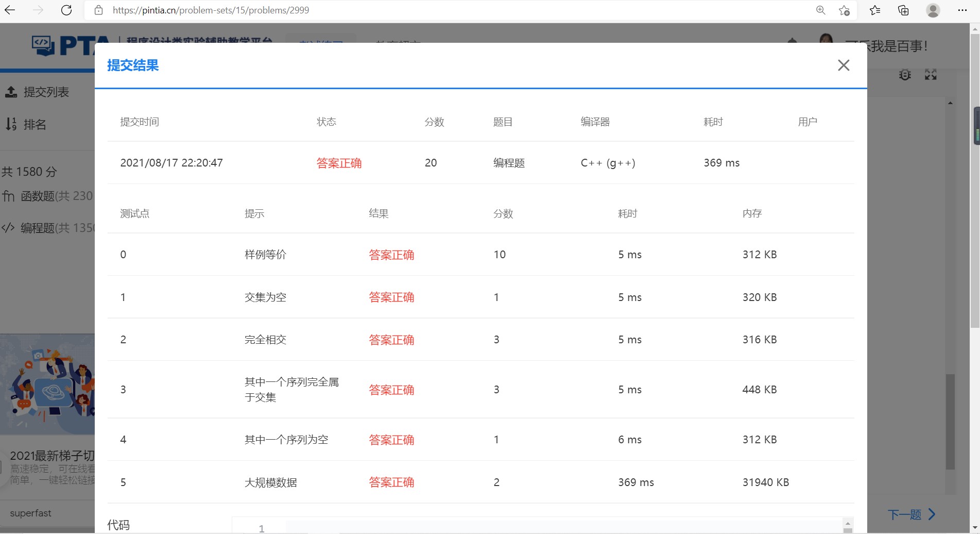Click the 提交时间 column header
The width and height of the screenshot is (980, 534).
coord(140,122)
